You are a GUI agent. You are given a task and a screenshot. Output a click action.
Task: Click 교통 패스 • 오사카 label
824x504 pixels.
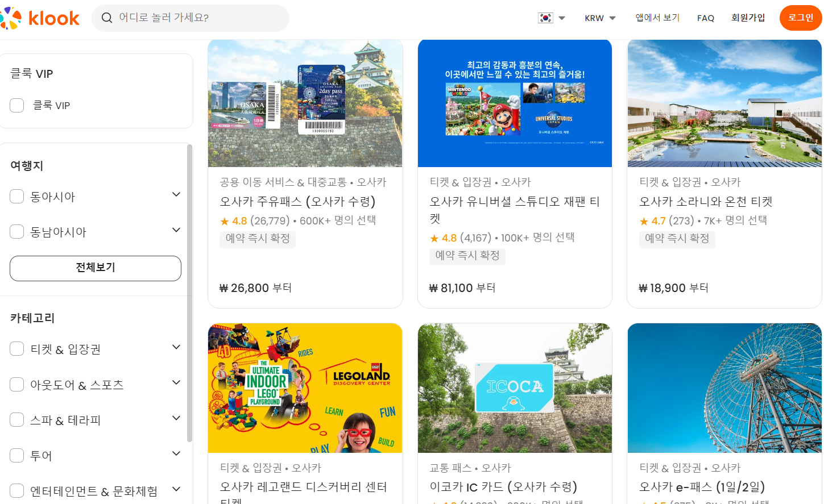470,468
